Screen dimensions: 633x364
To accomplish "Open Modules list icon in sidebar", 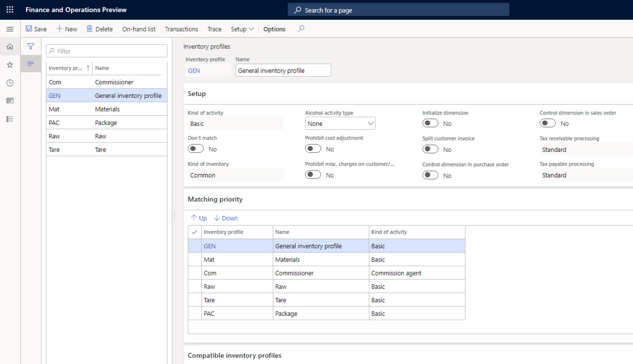I will click(x=10, y=119).
